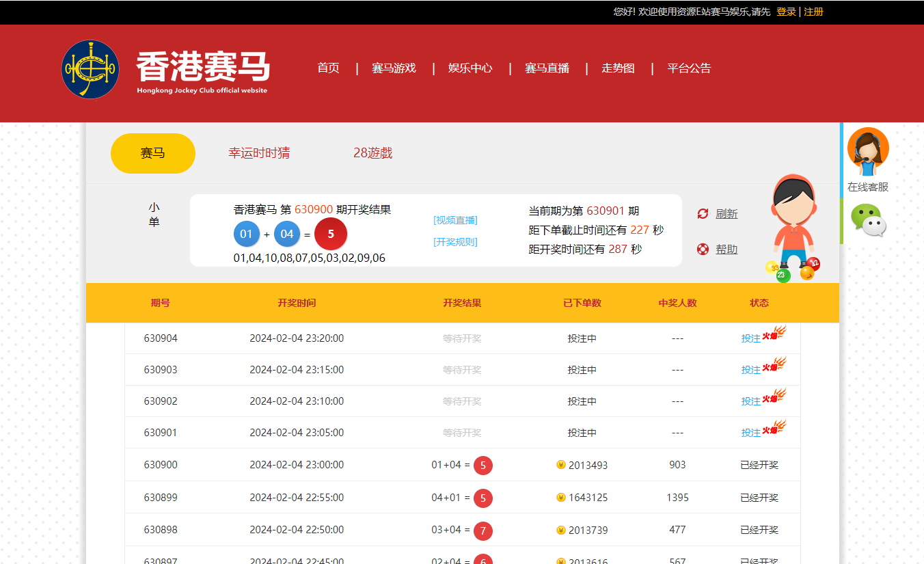Click the help (帮助) red icon

[703, 249]
